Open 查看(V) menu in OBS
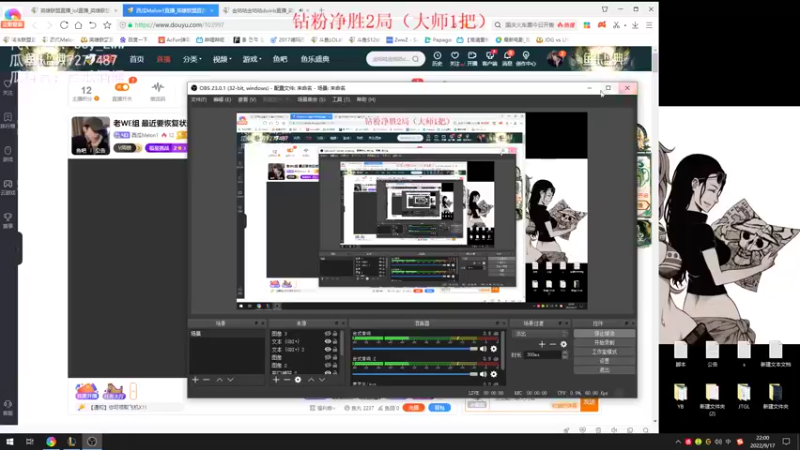 247,99
